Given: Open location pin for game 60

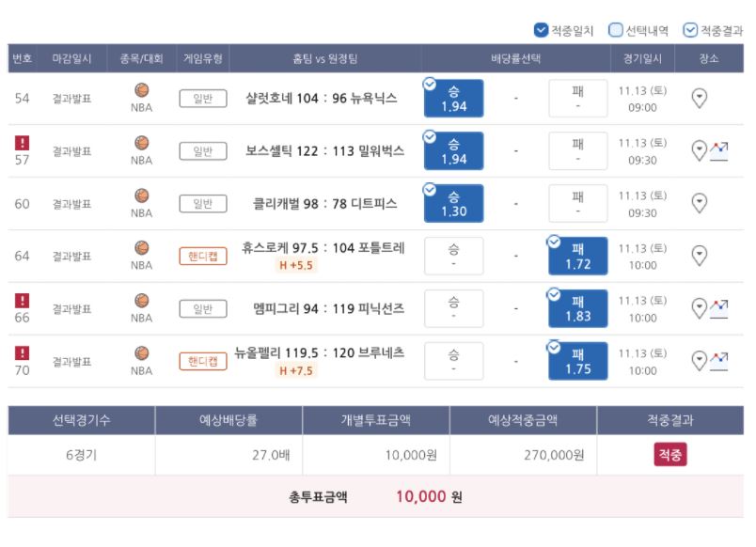Looking at the screenshot, I should (699, 203).
